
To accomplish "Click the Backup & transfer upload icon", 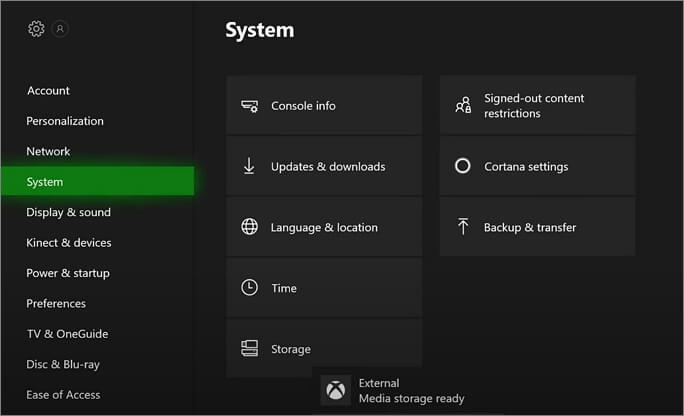I will pyautogui.click(x=462, y=227).
